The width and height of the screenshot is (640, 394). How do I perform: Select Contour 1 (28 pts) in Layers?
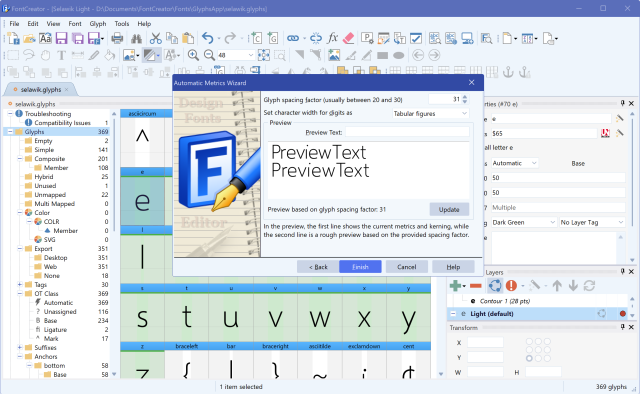tap(504, 301)
